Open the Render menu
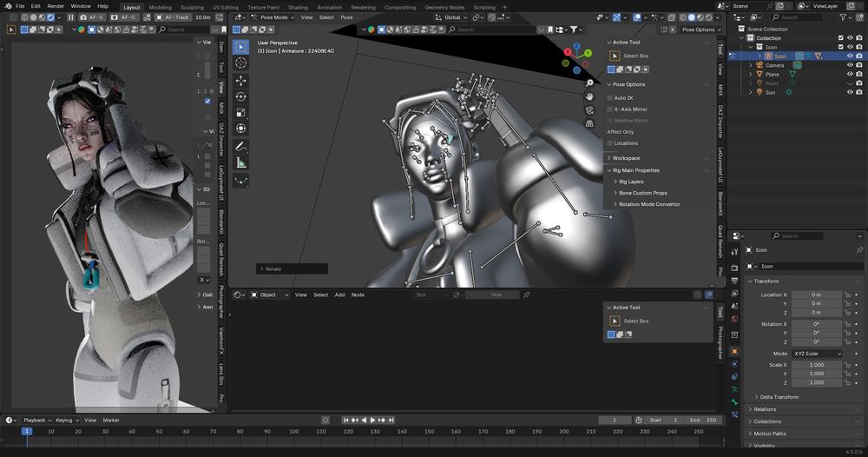This screenshot has height=457, width=868. (56, 6)
